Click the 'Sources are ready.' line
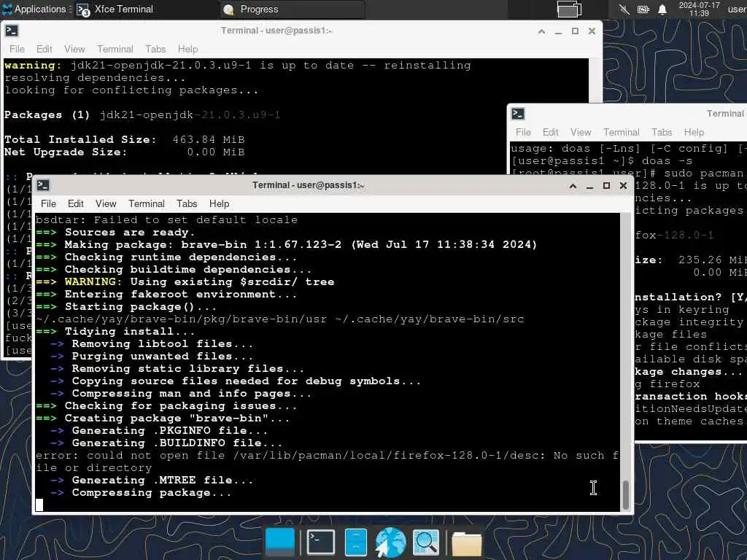This screenshot has height=560, width=747. (115, 233)
